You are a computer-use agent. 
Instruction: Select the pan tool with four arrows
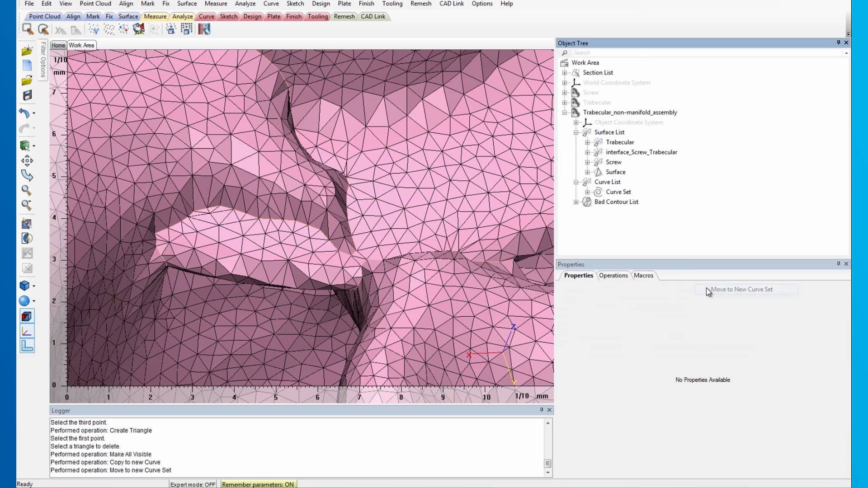[27, 160]
